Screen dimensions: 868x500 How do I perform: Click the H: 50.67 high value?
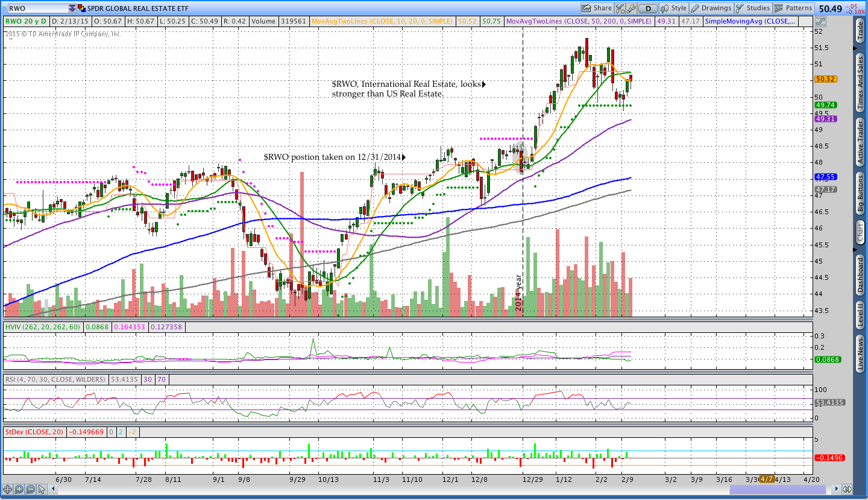[140, 21]
